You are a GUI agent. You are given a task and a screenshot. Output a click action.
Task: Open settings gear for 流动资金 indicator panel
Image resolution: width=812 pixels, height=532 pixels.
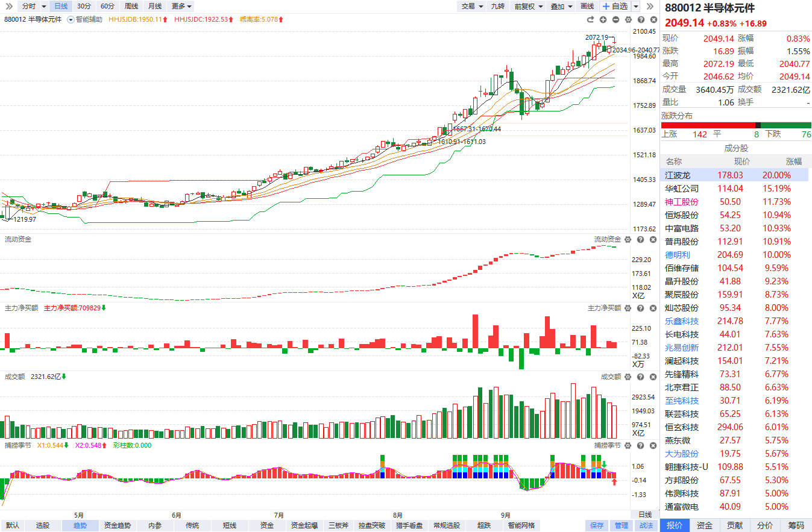pyautogui.click(x=628, y=240)
